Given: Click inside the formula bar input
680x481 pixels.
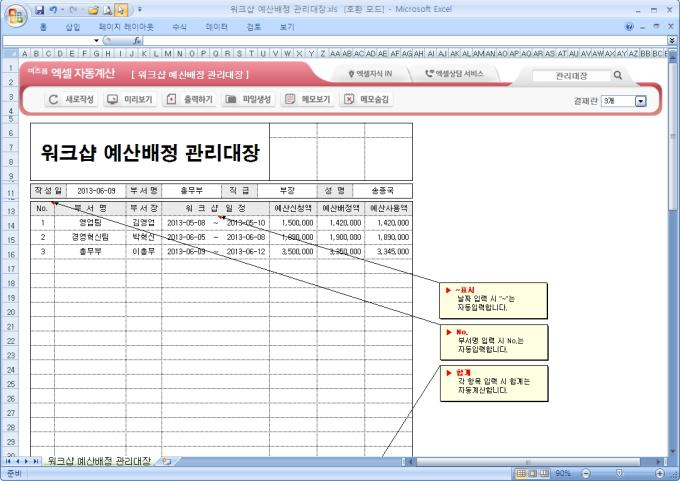Looking at the screenshot, I should [x=405, y=41].
